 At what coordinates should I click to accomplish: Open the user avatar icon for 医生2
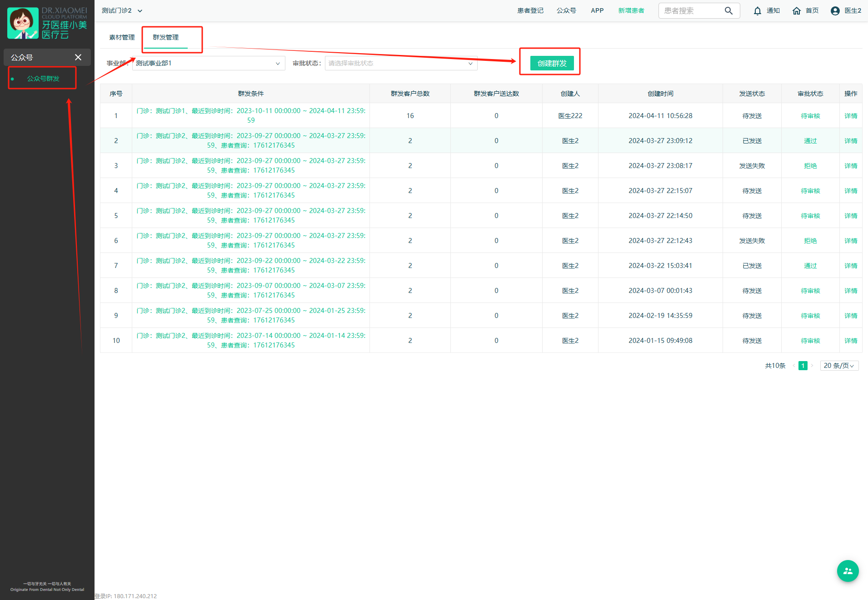tap(835, 11)
